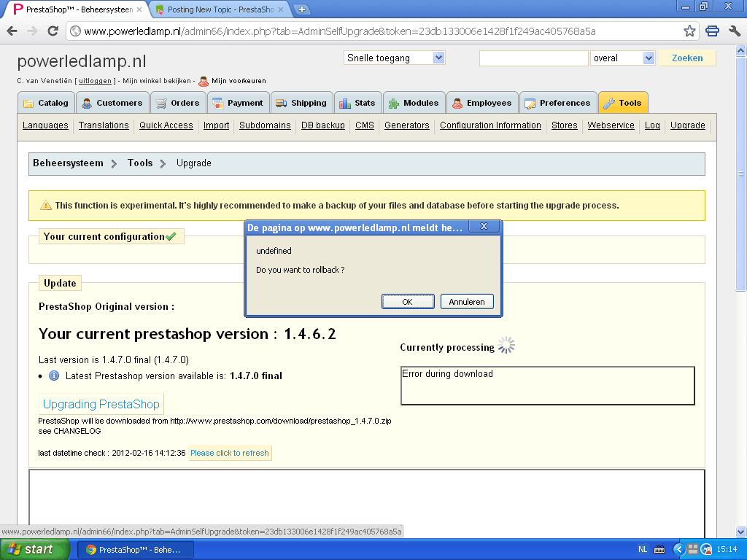Click the Shipping tab truck icon
Viewport: 747px width, 560px height.
282,104
